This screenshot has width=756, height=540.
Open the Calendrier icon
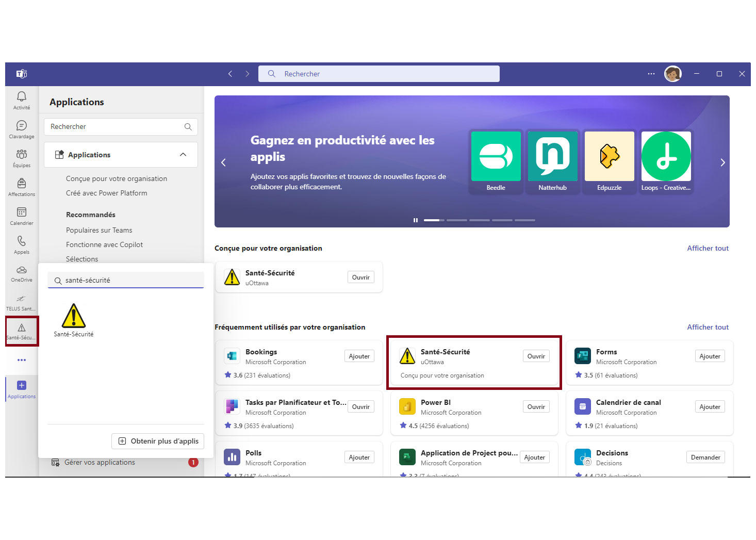22,215
